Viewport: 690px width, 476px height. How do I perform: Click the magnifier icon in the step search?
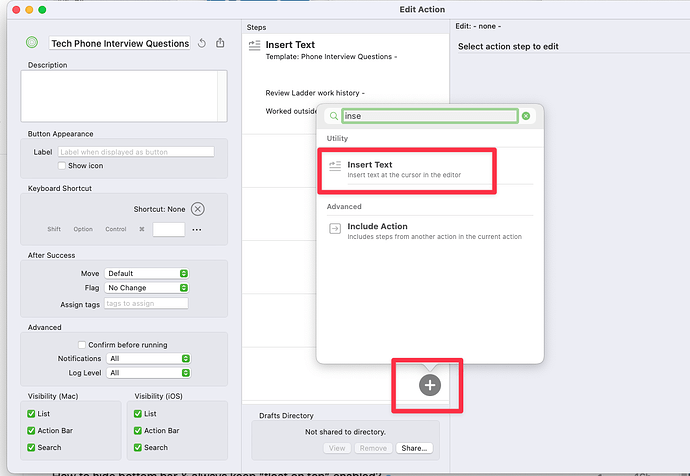tap(334, 116)
